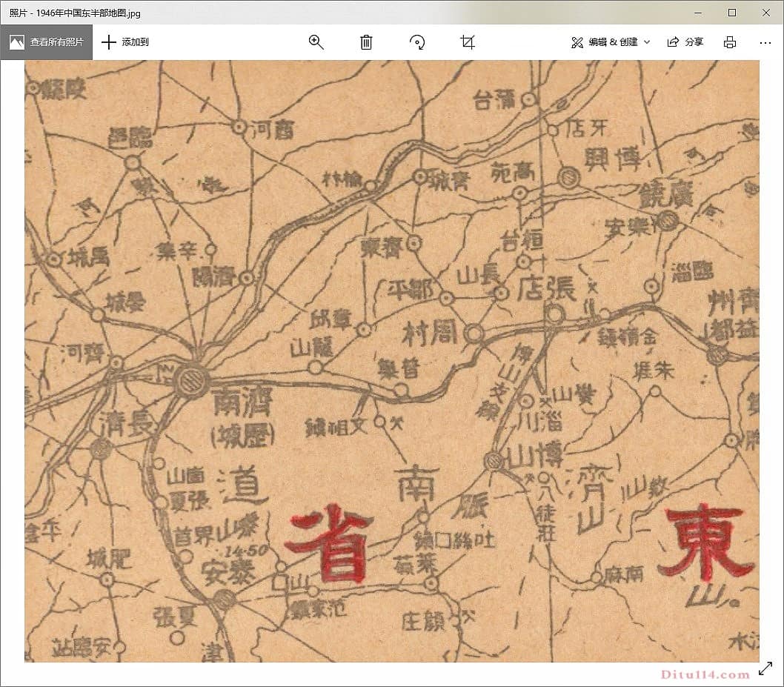Delete the photo using the trash icon
Screen dimensions: 784x687
(x=366, y=42)
